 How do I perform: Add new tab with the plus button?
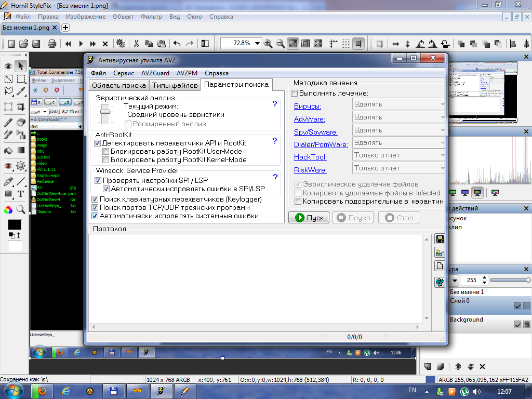click(x=65, y=28)
